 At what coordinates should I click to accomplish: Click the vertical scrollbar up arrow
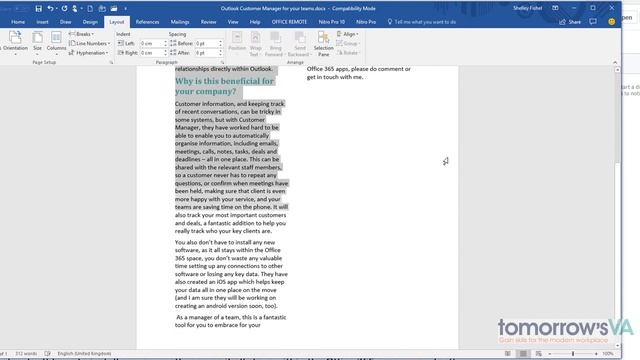[x=617, y=70]
